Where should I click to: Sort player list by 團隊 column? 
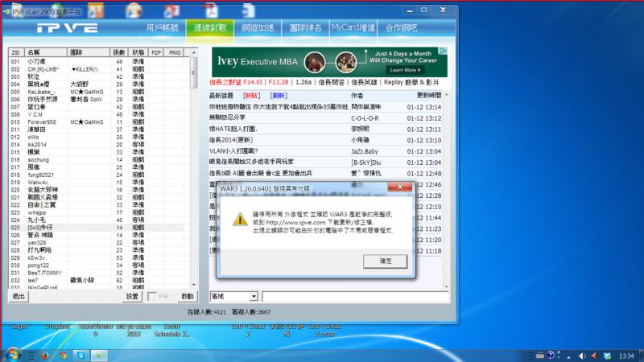point(89,52)
